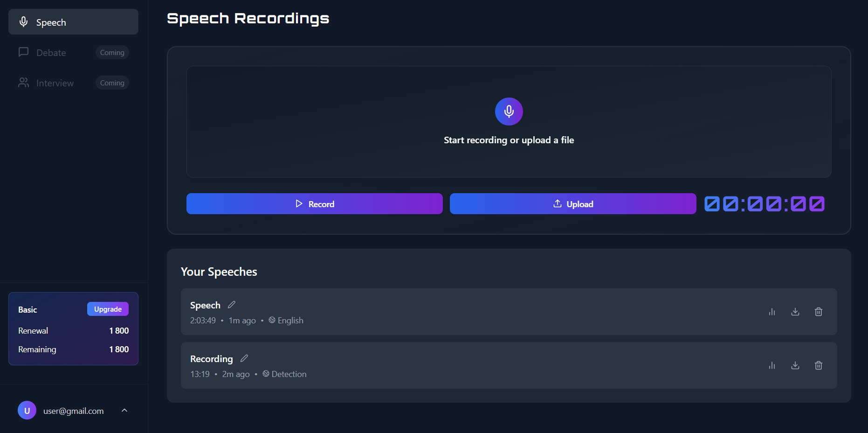The height and width of the screenshot is (433, 868).
Task: Click the Your Speeches heading
Action: click(x=219, y=272)
